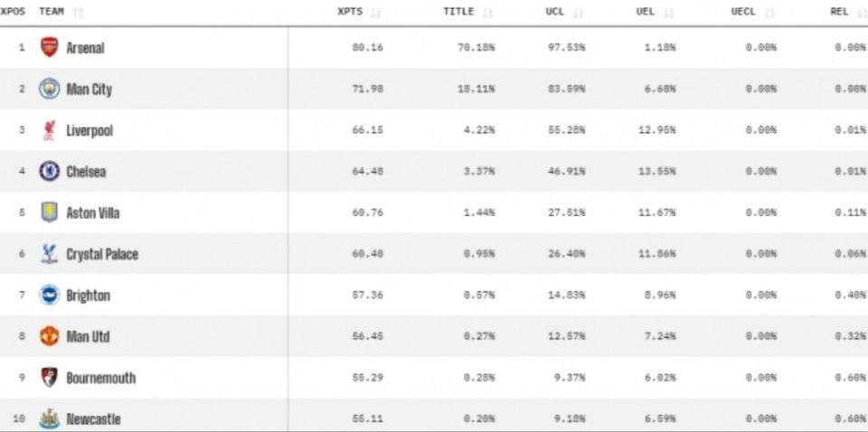Open the Crystal Palace team name link
This screenshot has height=432, width=868.
point(102,255)
